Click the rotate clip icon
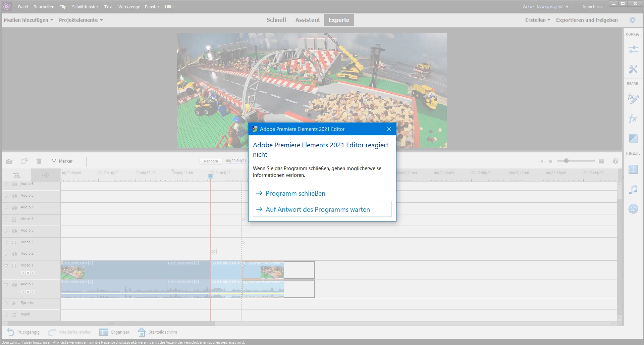This screenshot has height=345, width=644. [24, 161]
